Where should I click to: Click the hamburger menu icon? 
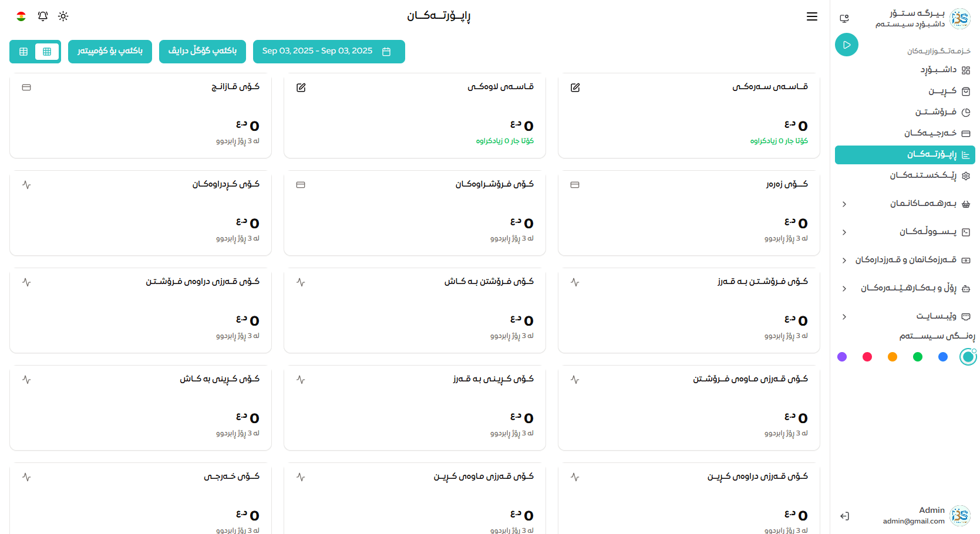click(811, 16)
